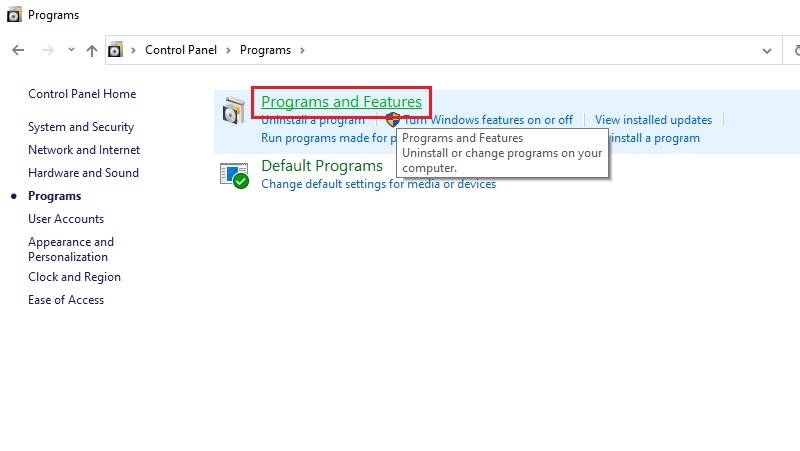The height and width of the screenshot is (451, 800).
Task: Select Programs breadcrumb in address bar
Action: 265,50
